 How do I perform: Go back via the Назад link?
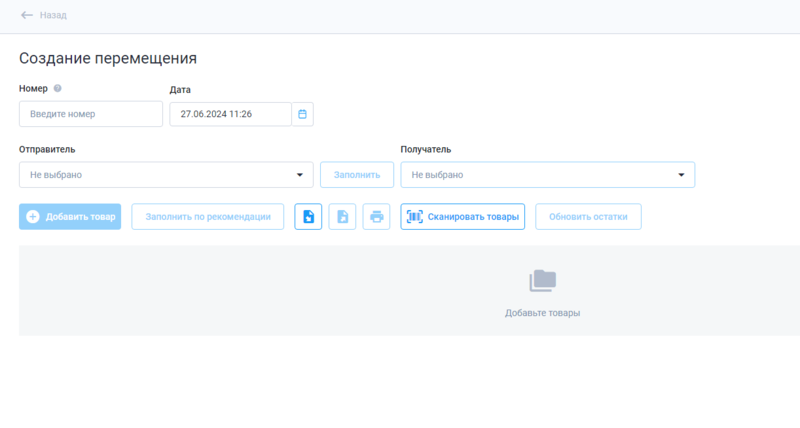pyautogui.click(x=53, y=15)
